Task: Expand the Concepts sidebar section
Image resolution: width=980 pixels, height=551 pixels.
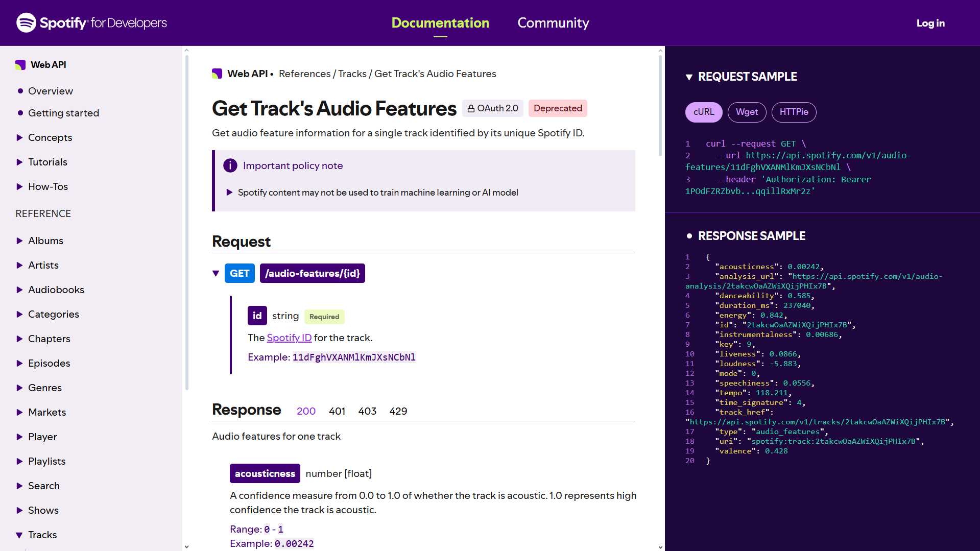Action: [x=19, y=137]
